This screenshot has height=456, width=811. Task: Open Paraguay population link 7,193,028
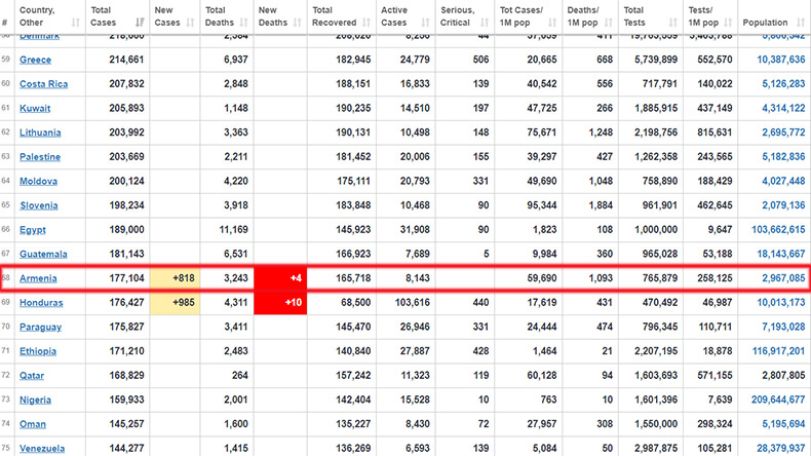click(x=783, y=327)
